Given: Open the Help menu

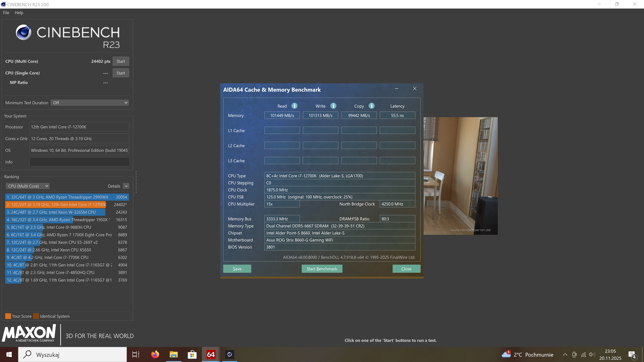Looking at the screenshot, I should 19,13.
